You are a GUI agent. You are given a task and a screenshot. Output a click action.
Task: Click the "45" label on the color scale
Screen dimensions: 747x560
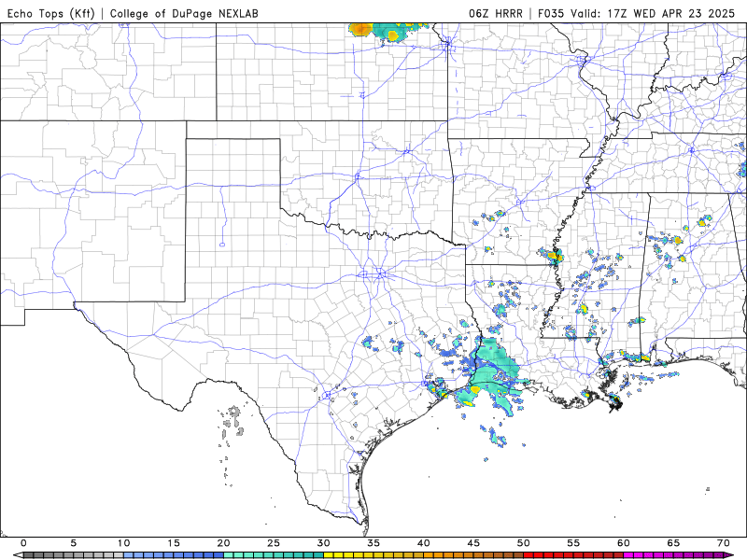473,543
